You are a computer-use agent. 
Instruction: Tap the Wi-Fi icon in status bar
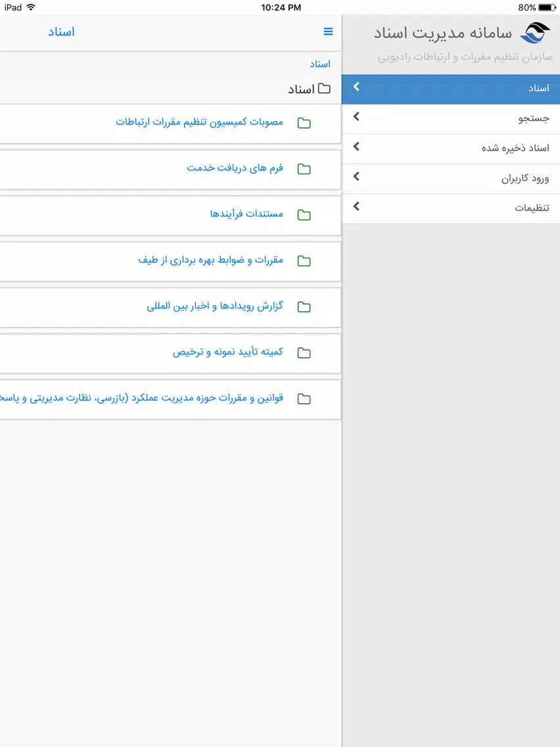(32, 7)
